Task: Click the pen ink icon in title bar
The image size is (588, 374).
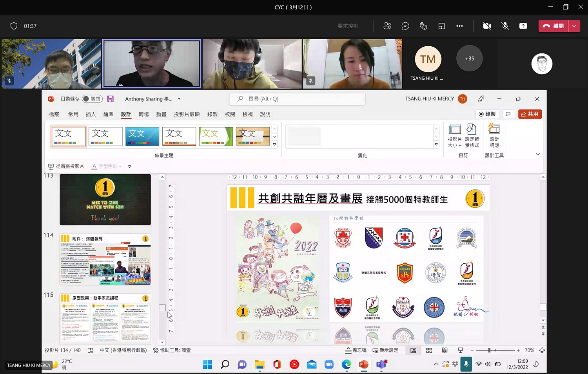Action: (x=481, y=99)
